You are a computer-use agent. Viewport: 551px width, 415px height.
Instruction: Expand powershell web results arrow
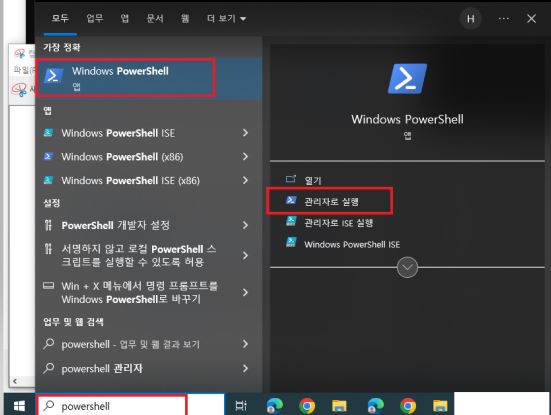[245, 344]
